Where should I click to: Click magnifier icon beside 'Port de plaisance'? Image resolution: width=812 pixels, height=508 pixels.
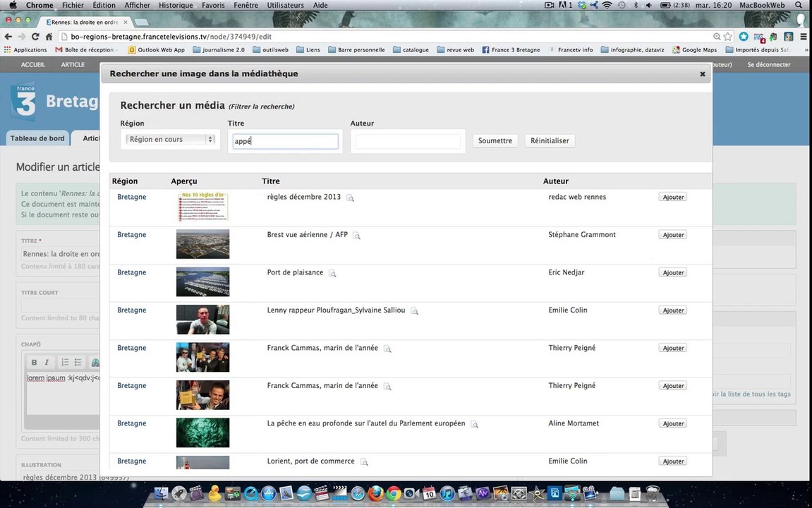332,274
